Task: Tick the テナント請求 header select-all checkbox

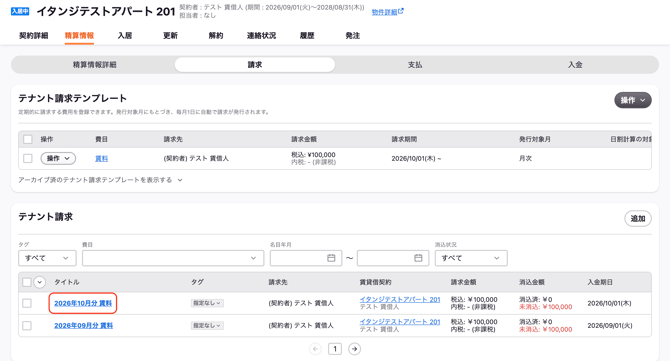Action: [x=26, y=282]
